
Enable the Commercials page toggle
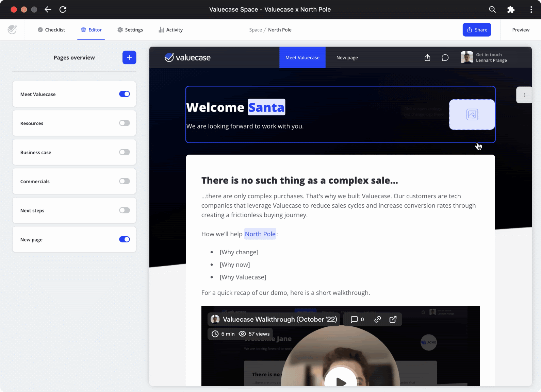pyautogui.click(x=125, y=181)
